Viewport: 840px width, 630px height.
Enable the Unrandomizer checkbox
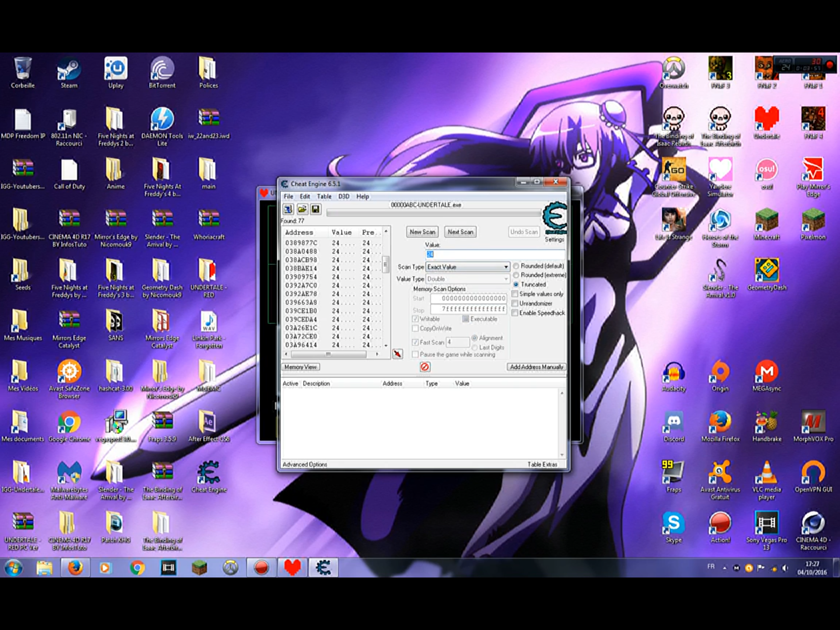tap(515, 303)
